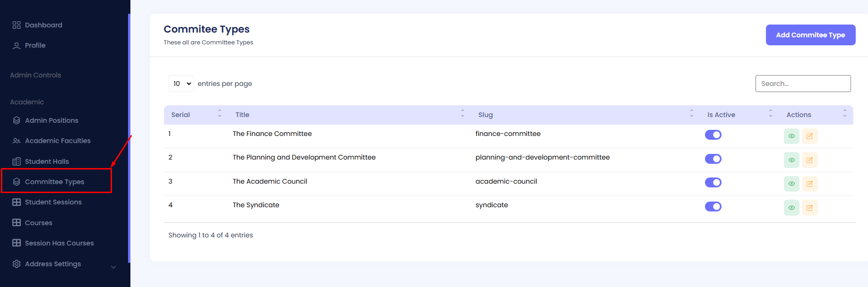Click the view eye icon for The Syndicate
The width and height of the screenshot is (868, 287).
(791, 208)
